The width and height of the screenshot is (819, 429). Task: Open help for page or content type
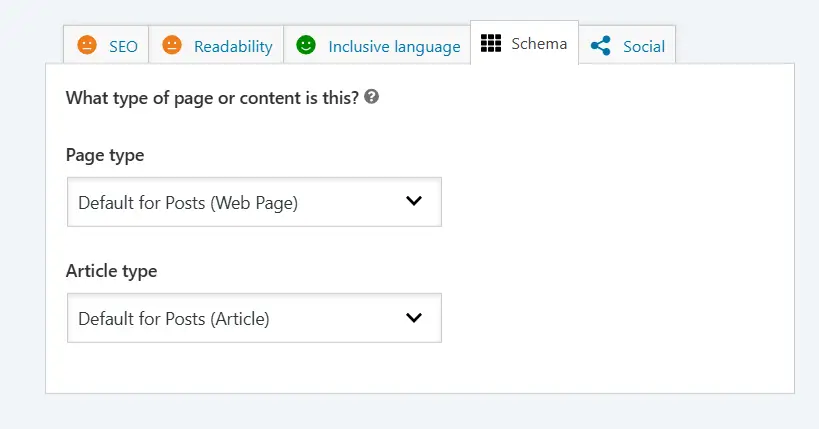[371, 97]
